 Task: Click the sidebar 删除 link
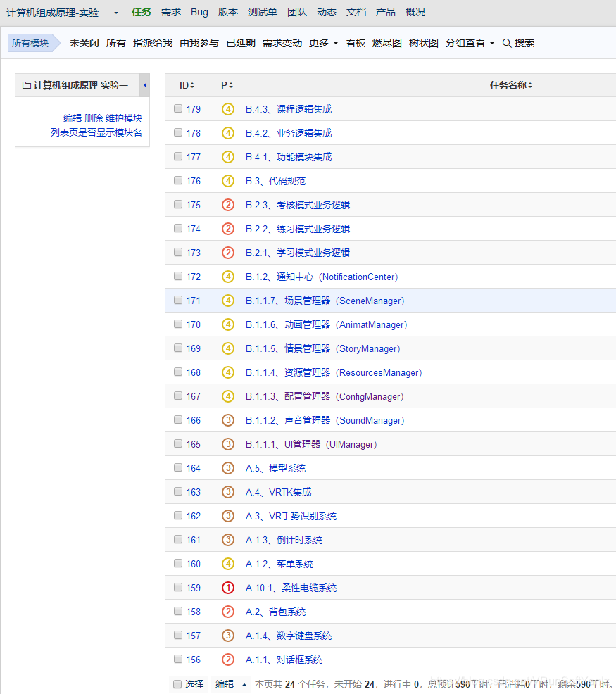(x=94, y=118)
